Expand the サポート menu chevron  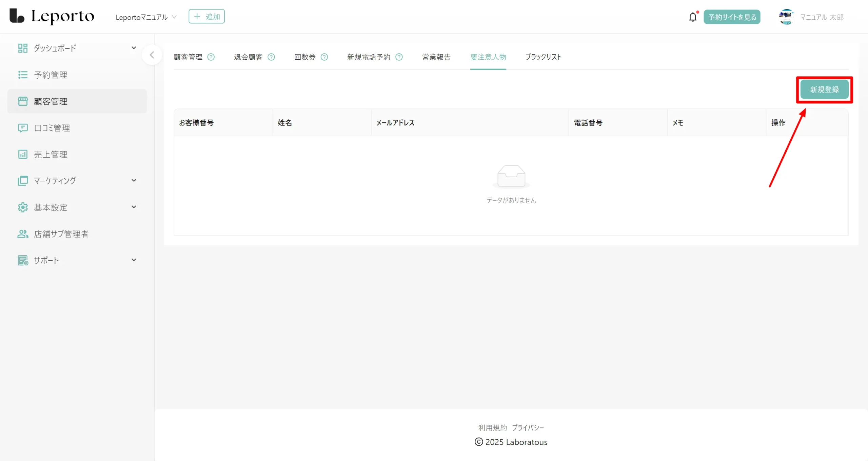click(x=134, y=260)
